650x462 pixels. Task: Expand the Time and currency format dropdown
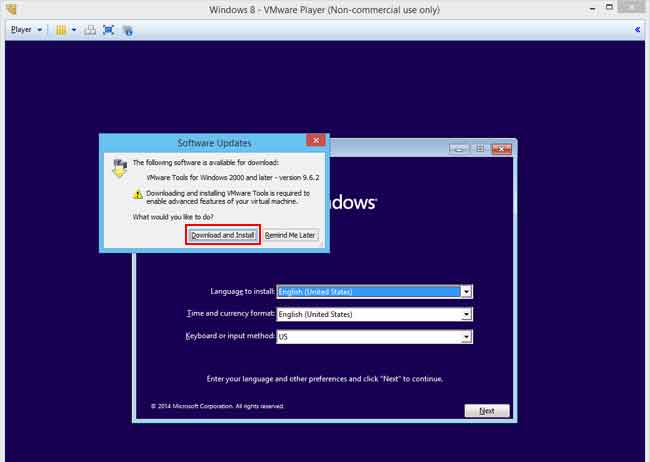[x=466, y=314]
